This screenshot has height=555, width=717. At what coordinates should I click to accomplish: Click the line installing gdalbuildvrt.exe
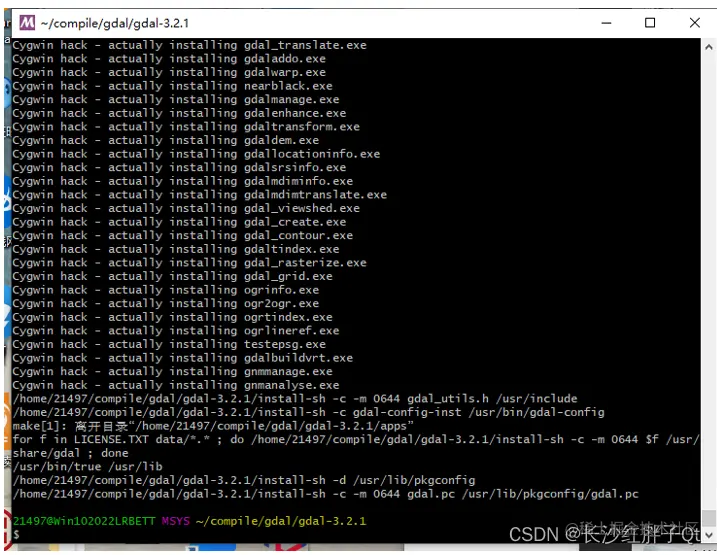pos(182,358)
